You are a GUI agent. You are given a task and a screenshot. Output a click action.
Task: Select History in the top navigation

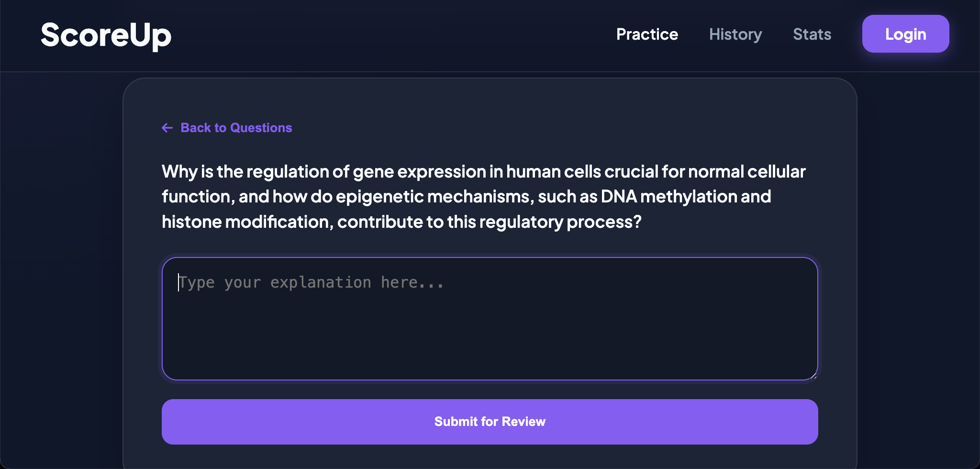tap(735, 34)
